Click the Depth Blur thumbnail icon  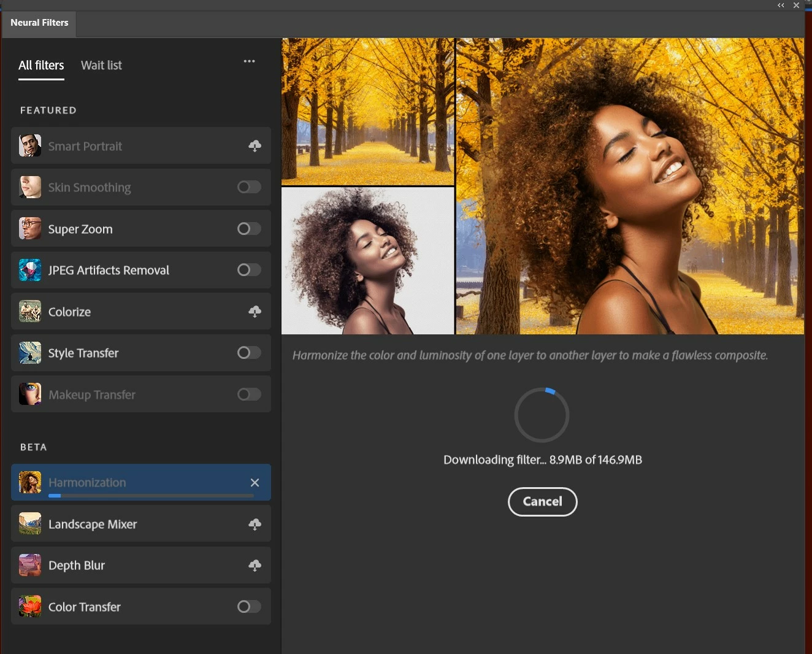click(x=30, y=565)
